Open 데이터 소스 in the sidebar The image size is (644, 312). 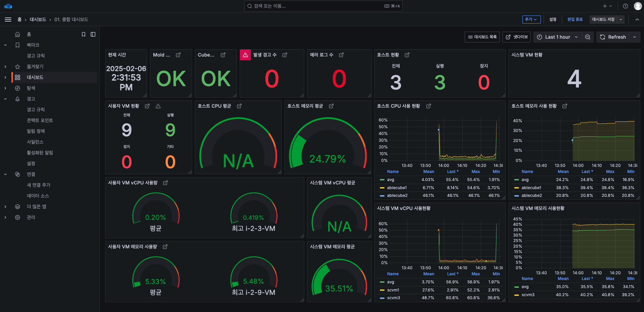(38, 196)
